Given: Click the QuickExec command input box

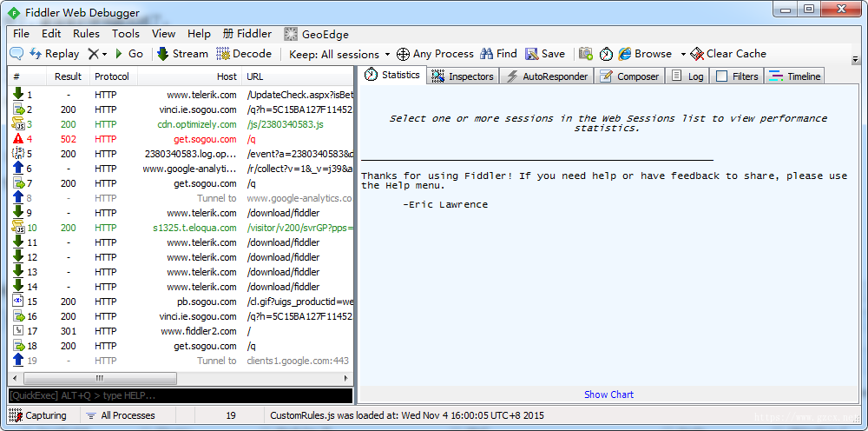Looking at the screenshot, I should click(x=181, y=395).
